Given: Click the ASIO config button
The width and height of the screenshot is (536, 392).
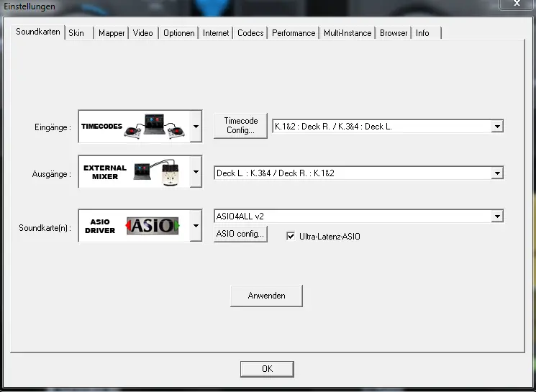Looking at the screenshot, I should (240, 234).
